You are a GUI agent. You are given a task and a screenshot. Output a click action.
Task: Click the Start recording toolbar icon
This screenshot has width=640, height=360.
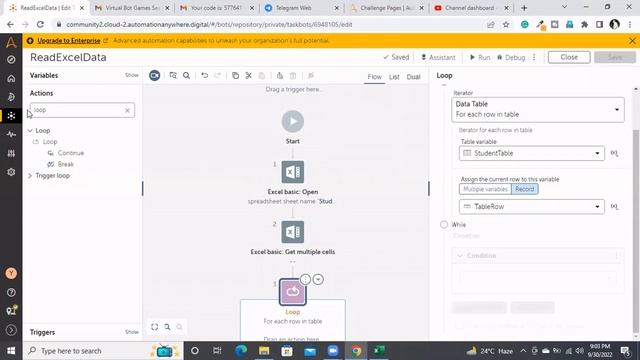coord(154,76)
